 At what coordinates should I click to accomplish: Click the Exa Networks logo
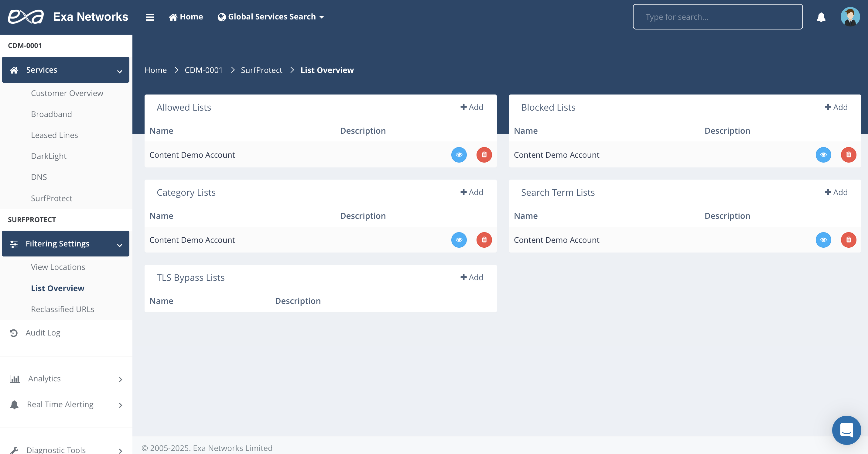pos(26,16)
